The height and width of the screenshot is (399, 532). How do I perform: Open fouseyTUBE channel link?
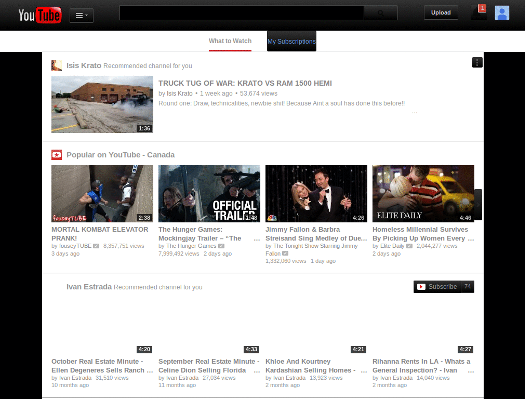pyautogui.click(x=75, y=246)
